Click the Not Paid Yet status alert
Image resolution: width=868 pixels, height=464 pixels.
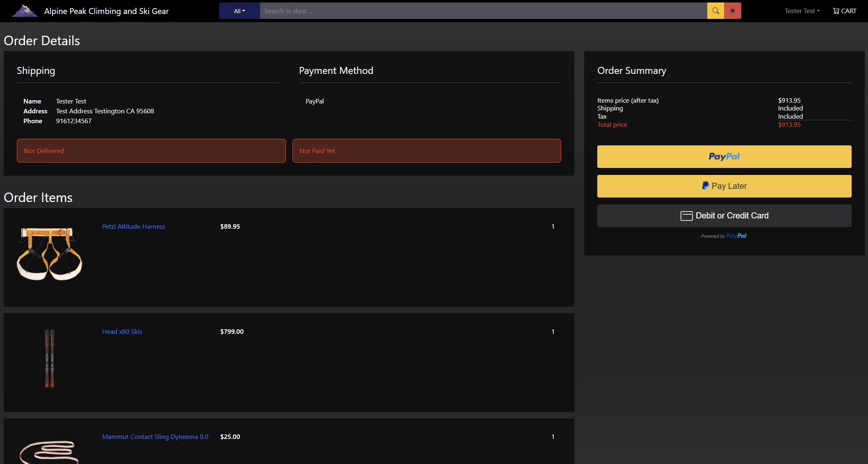click(427, 151)
